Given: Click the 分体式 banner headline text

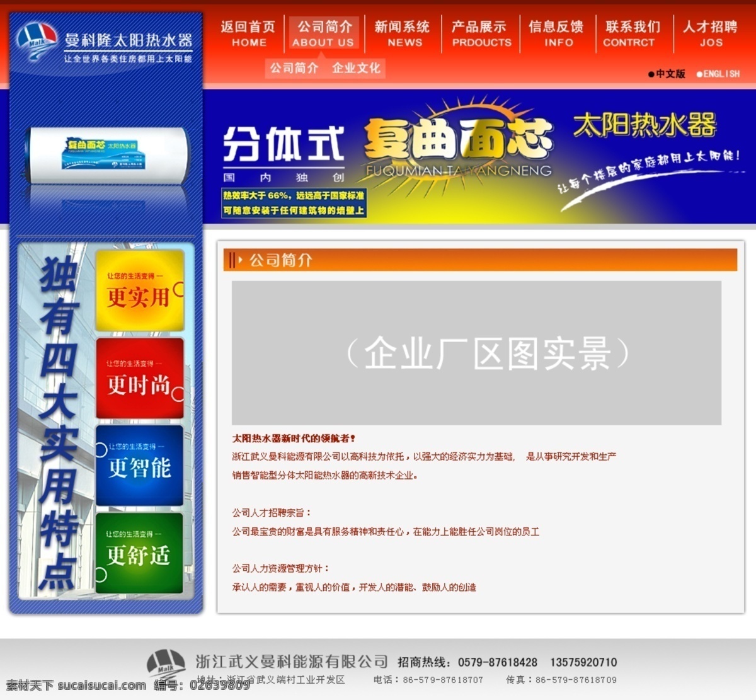Looking at the screenshot, I should 284,144.
